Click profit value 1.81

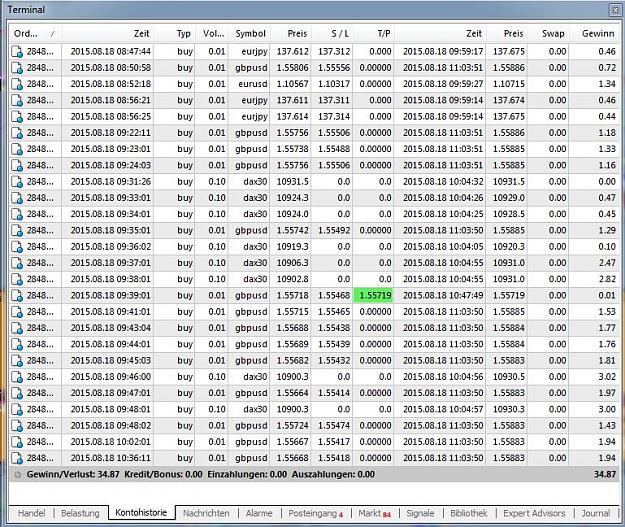(x=607, y=360)
